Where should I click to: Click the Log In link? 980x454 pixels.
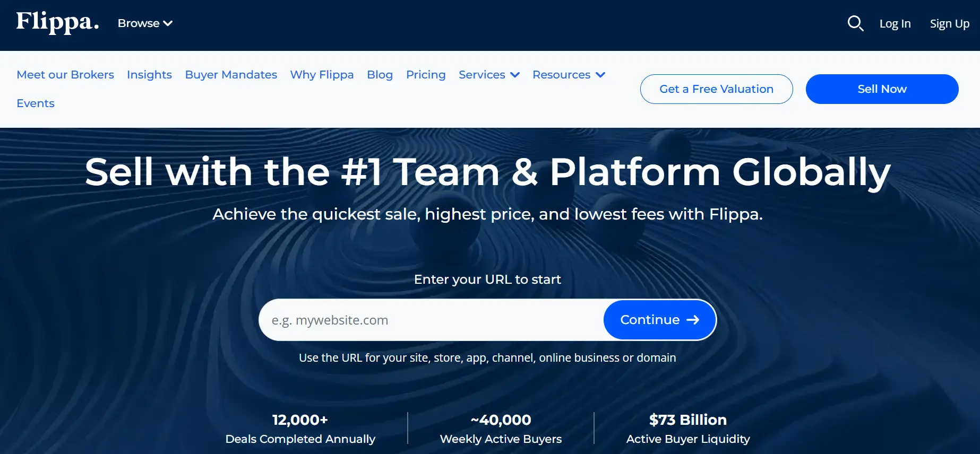pyautogui.click(x=895, y=24)
